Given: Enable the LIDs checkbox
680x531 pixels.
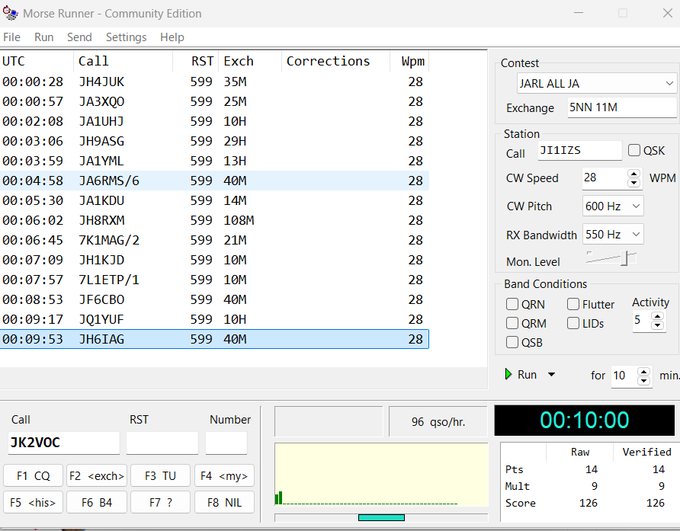Looking at the screenshot, I should 573,323.
